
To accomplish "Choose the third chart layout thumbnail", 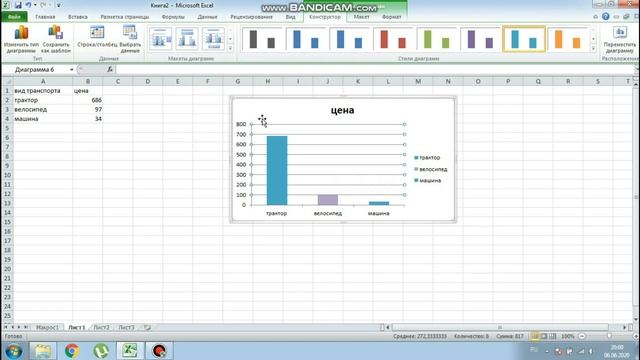I will point(213,39).
